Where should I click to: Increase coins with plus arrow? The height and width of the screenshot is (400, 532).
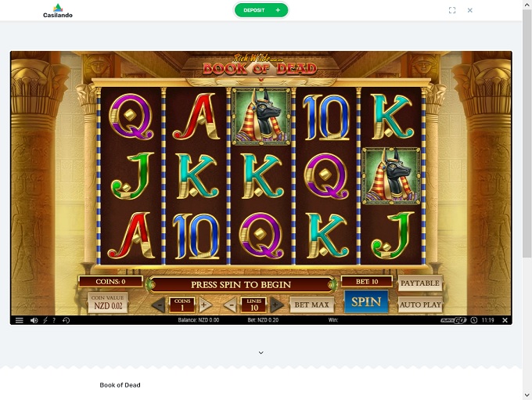[205, 305]
